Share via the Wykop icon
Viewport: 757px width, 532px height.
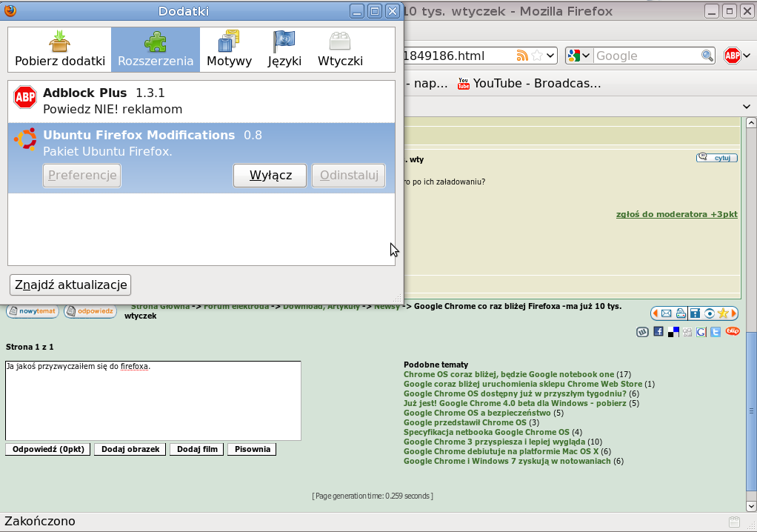[642, 332]
